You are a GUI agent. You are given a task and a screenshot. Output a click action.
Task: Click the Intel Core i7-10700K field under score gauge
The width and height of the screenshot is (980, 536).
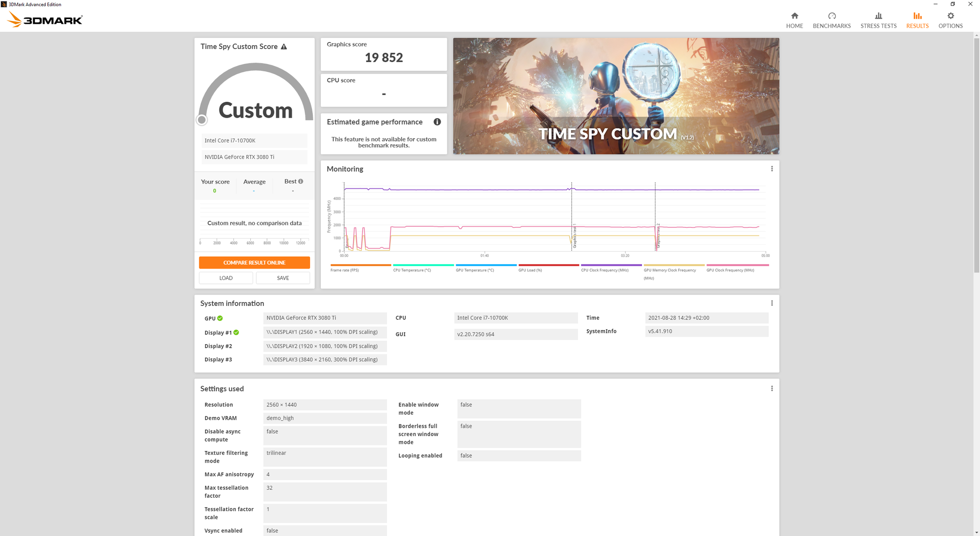pos(254,141)
